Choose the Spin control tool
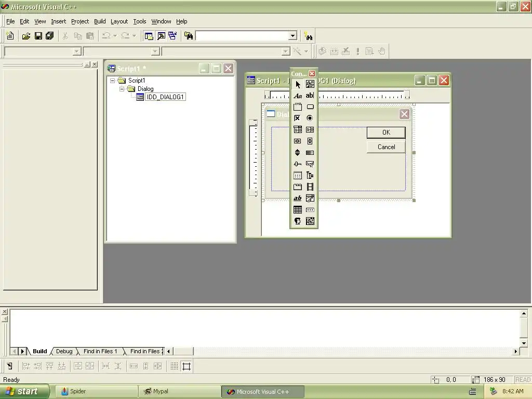This screenshot has width=532, height=399. tap(298, 153)
